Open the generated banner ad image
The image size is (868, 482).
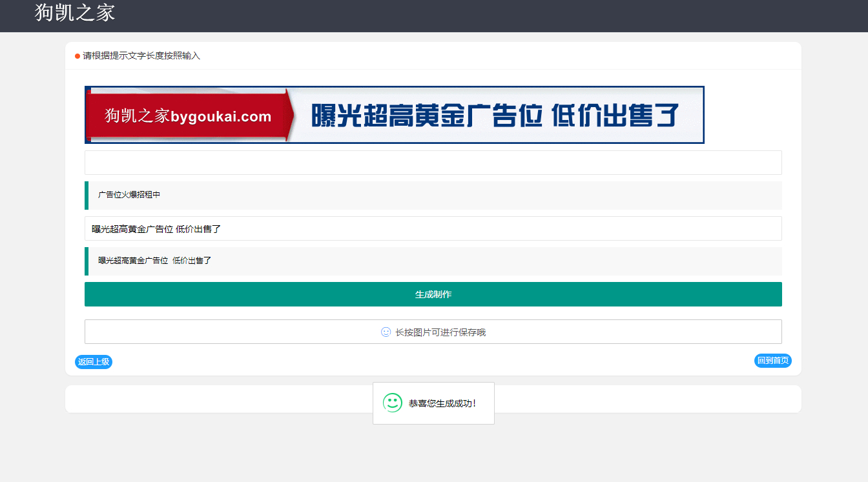[x=395, y=115]
